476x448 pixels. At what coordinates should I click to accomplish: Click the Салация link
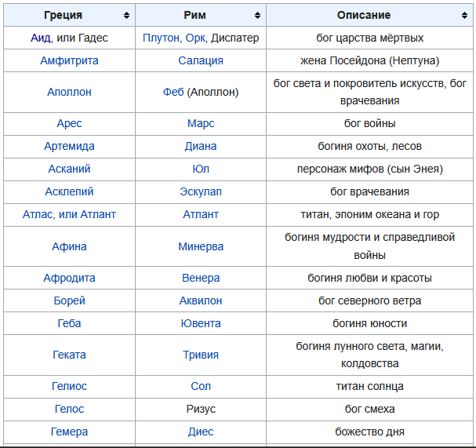click(x=201, y=60)
